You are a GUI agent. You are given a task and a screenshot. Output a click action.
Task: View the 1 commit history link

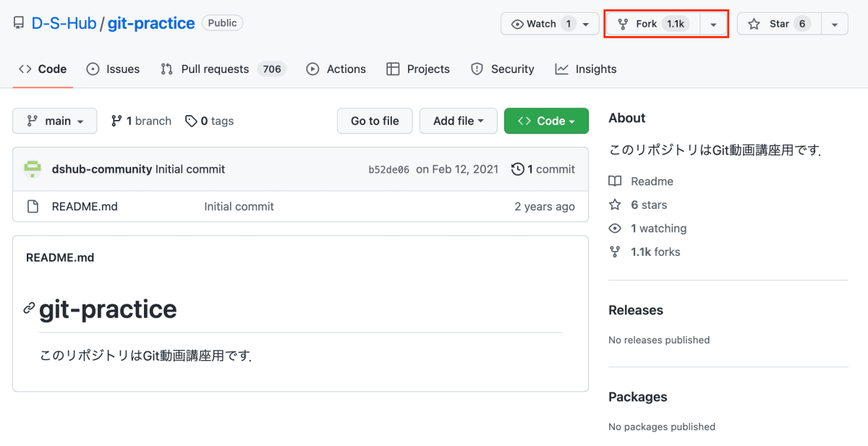[543, 169]
